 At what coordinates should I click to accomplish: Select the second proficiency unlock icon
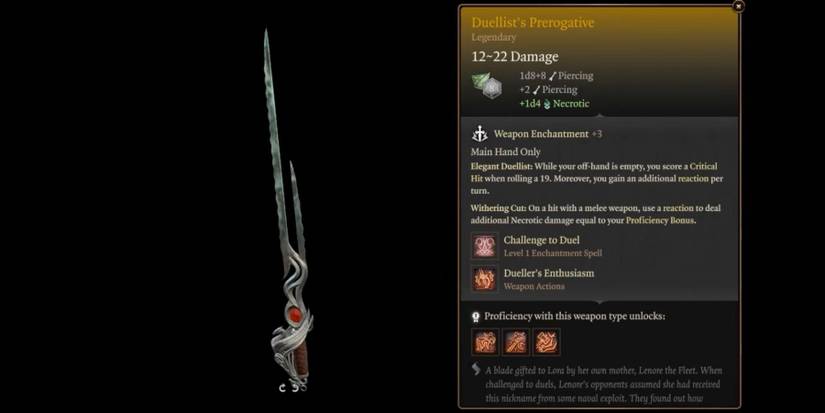click(x=516, y=342)
